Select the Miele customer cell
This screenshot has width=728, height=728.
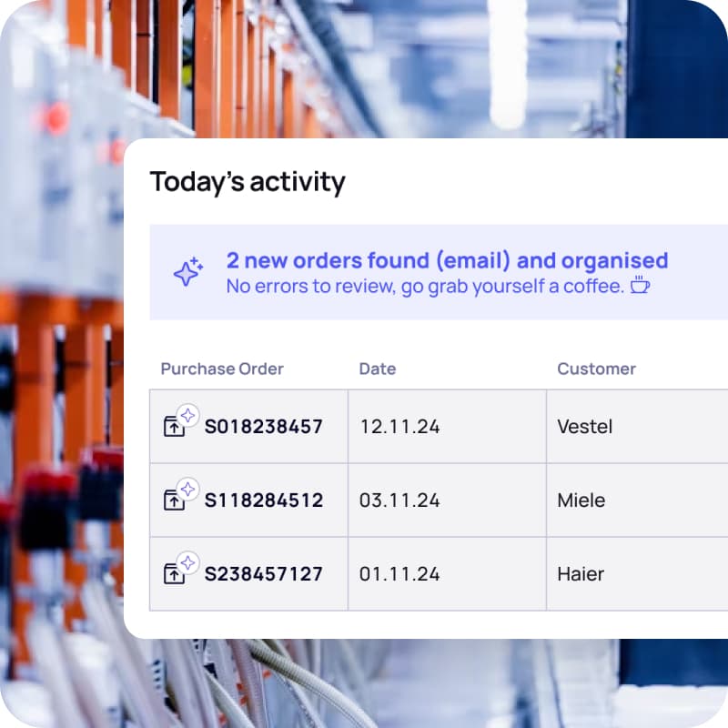pos(581,500)
